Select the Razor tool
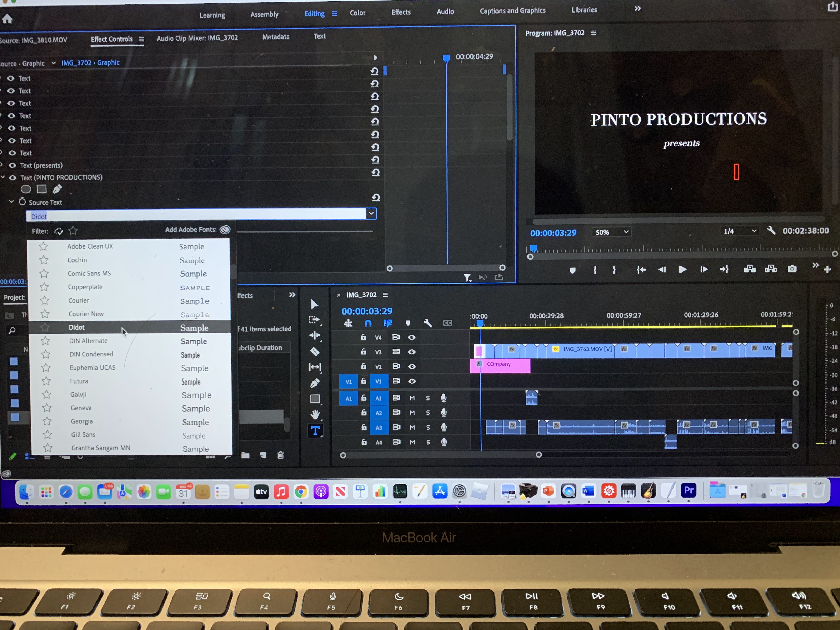Viewport: 840px width, 630px height. (315, 351)
